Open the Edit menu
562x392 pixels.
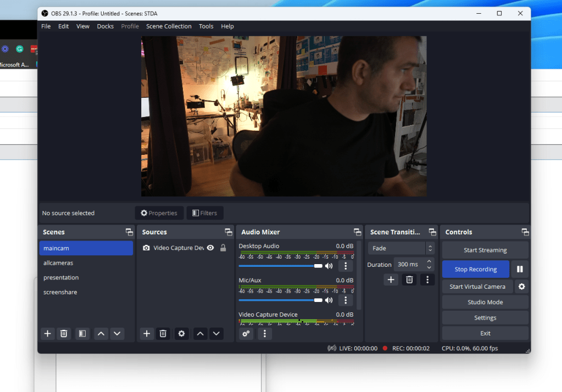(x=63, y=26)
